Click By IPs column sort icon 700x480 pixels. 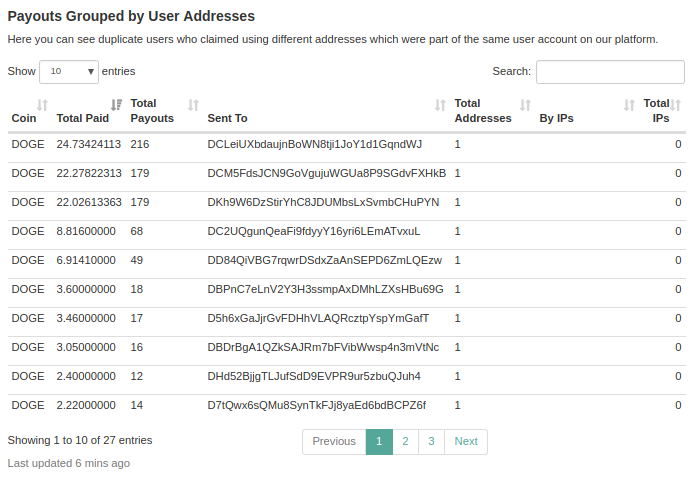click(629, 105)
